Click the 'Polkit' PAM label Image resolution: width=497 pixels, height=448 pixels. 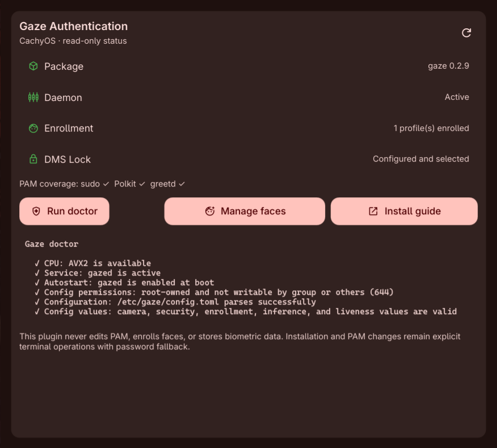125,184
